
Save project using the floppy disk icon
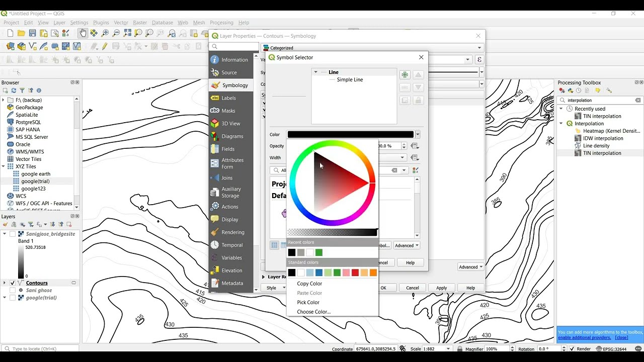(32, 33)
